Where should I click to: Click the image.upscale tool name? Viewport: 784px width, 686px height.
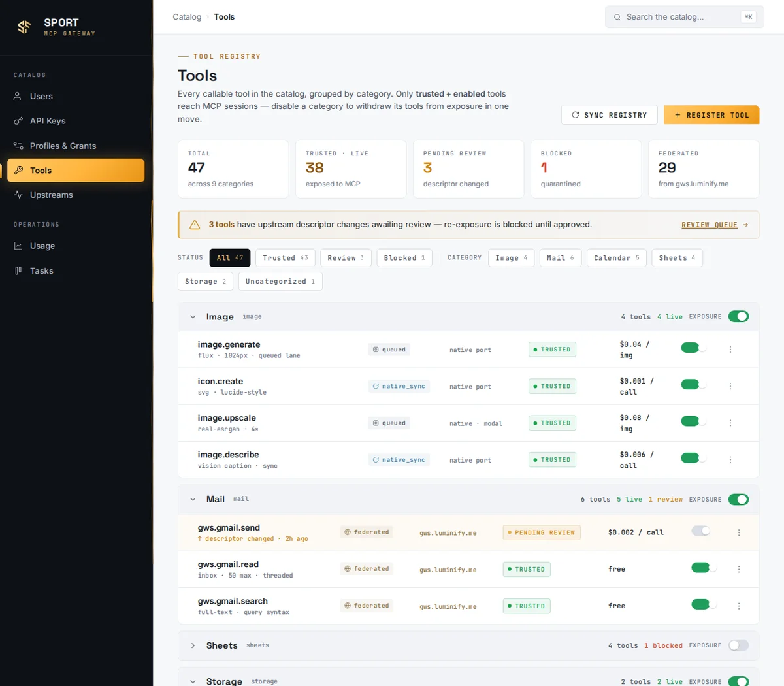[x=227, y=417]
